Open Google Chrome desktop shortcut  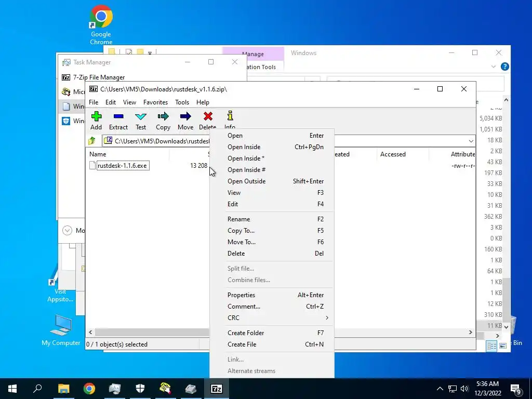[x=101, y=24]
